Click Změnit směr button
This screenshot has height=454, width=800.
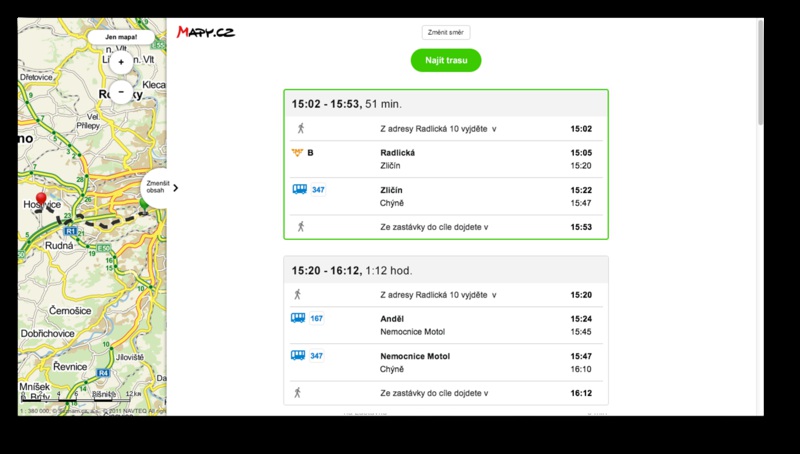(446, 32)
